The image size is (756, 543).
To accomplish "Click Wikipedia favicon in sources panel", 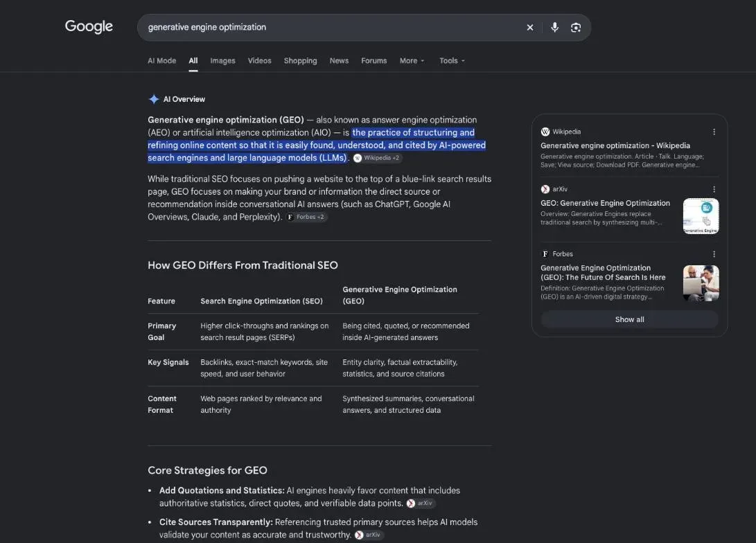I will 545,132.
